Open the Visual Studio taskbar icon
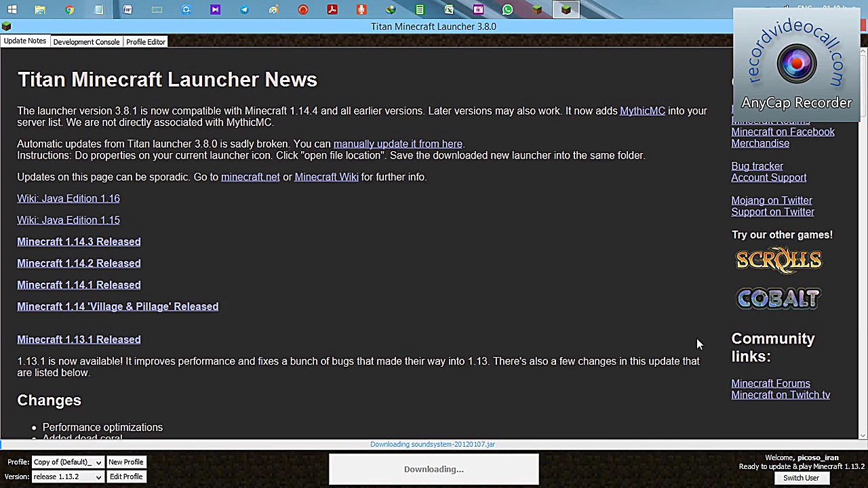 [215, 9]
